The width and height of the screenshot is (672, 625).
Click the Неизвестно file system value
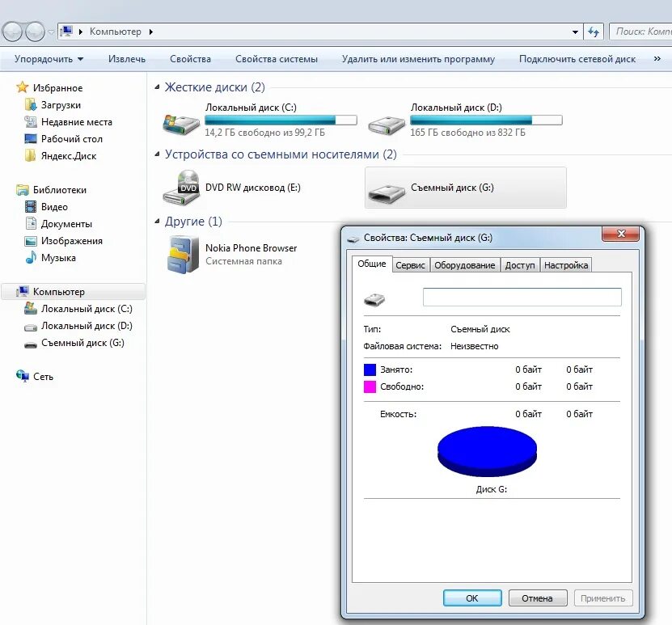[474, 346]
